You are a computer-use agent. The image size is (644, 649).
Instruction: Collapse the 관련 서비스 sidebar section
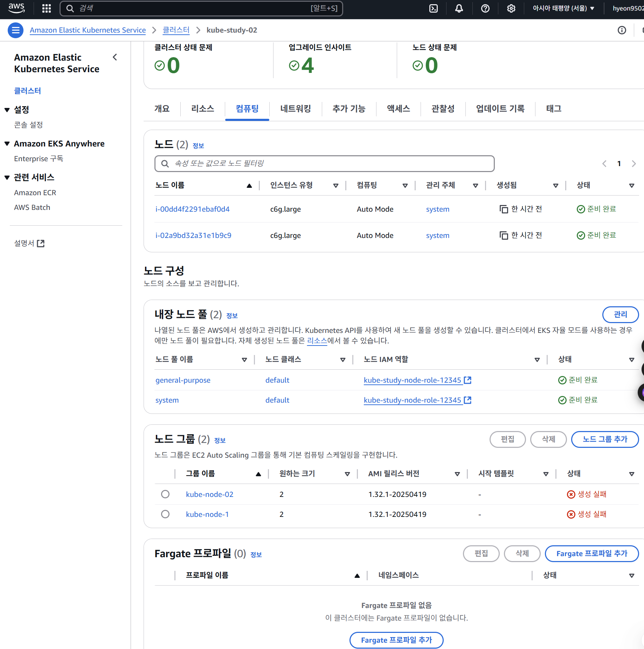[x=7, y=178]
